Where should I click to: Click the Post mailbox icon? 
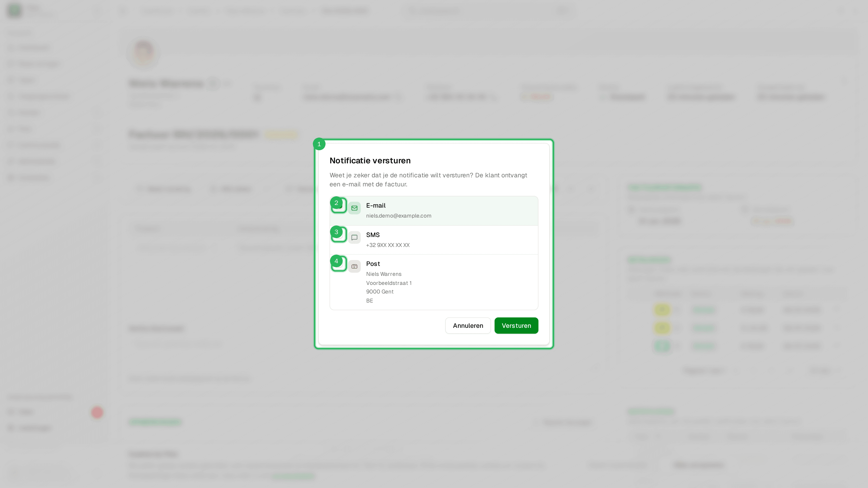[354, 266]
